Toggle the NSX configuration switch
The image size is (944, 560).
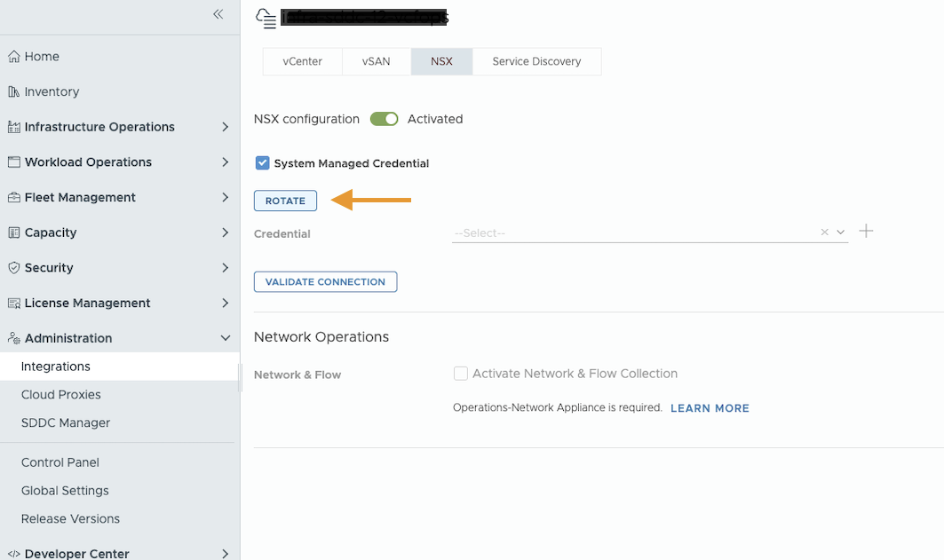tap(385, 119)
